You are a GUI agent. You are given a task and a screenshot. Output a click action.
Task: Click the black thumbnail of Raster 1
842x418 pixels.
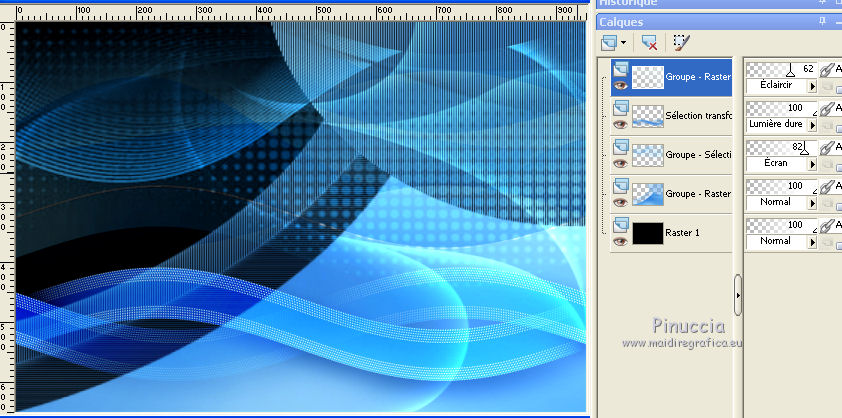click(648, 233)
